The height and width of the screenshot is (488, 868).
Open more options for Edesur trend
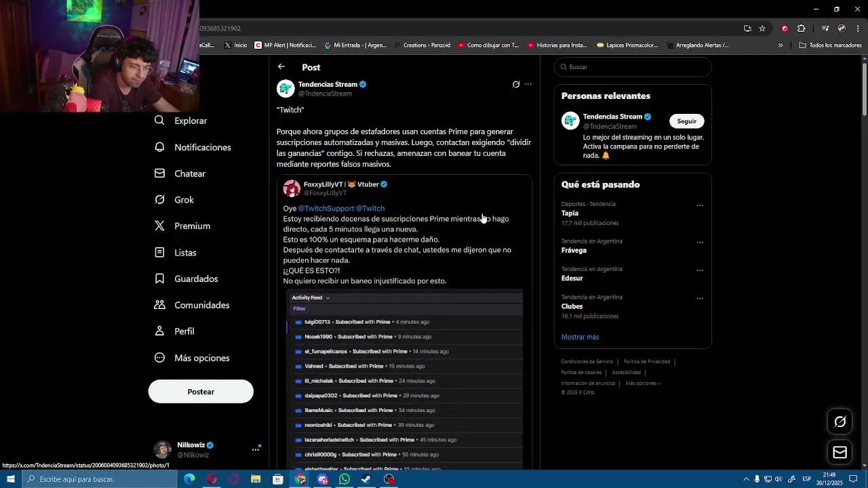[x=700, y=270]
